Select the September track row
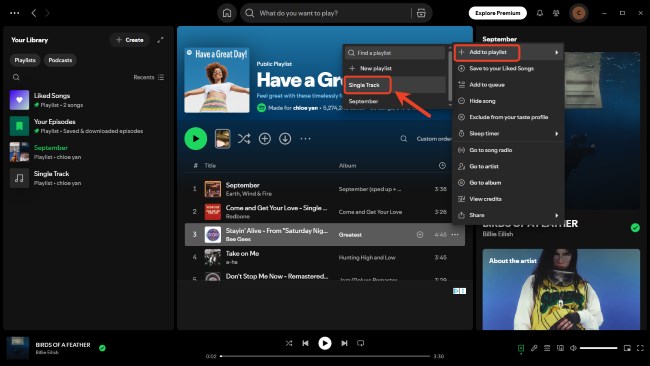Image resolution: width=650 pixels, height=366 pixels. pyautogui.click(x=325, y=189)
